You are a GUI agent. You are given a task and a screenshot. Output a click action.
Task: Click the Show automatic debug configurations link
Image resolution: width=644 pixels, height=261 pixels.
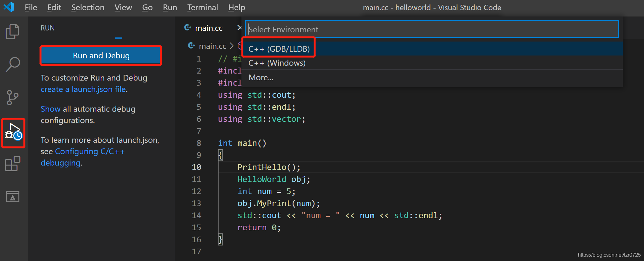coord(51,109)
